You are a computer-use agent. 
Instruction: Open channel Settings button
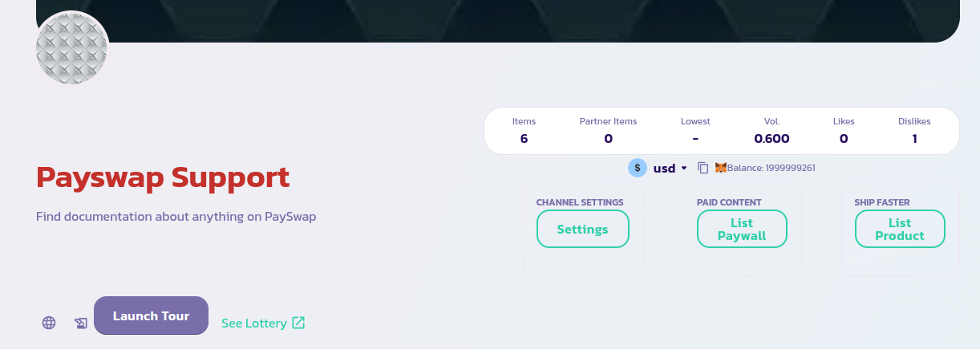tap(582, 229)
